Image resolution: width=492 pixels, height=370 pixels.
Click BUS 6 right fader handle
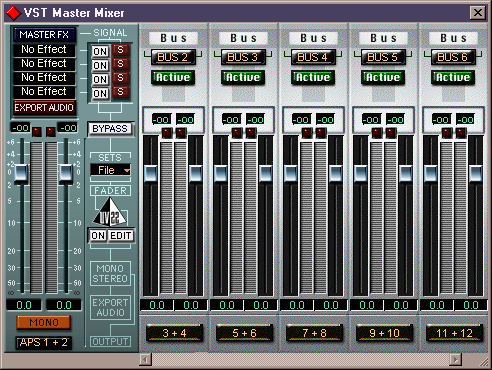(x=476, y=173)
